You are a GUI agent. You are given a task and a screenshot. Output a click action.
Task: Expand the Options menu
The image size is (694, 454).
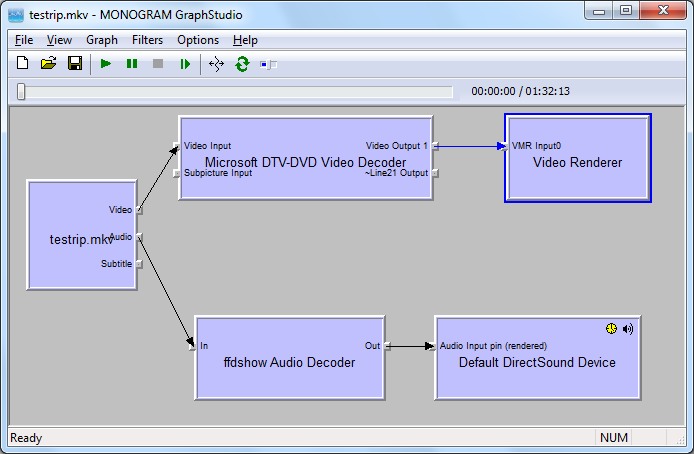tap(198, 40)
